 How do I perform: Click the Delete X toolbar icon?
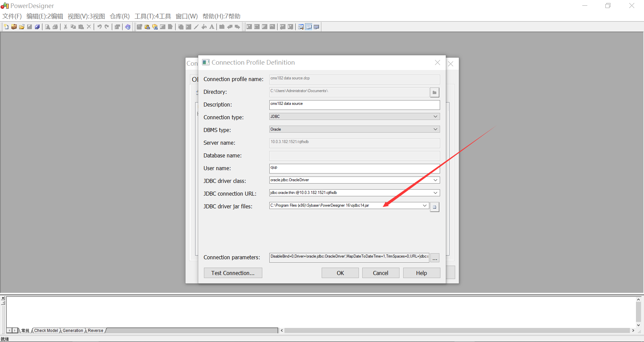click(89, 27)
